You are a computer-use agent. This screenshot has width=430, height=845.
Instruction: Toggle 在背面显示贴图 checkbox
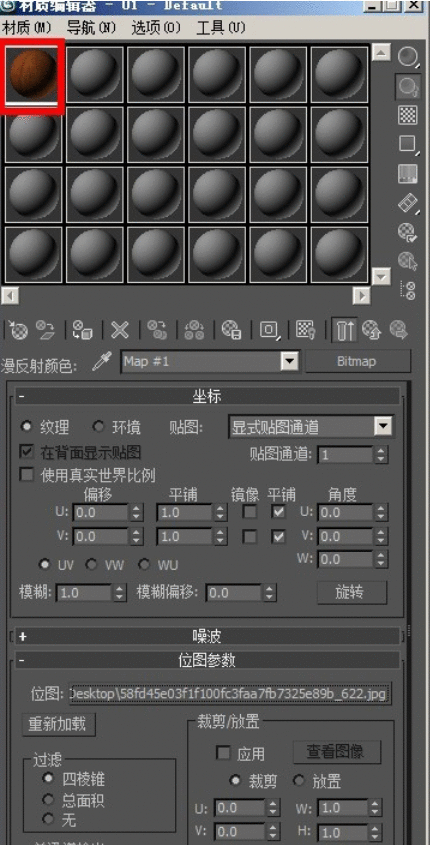26,451
